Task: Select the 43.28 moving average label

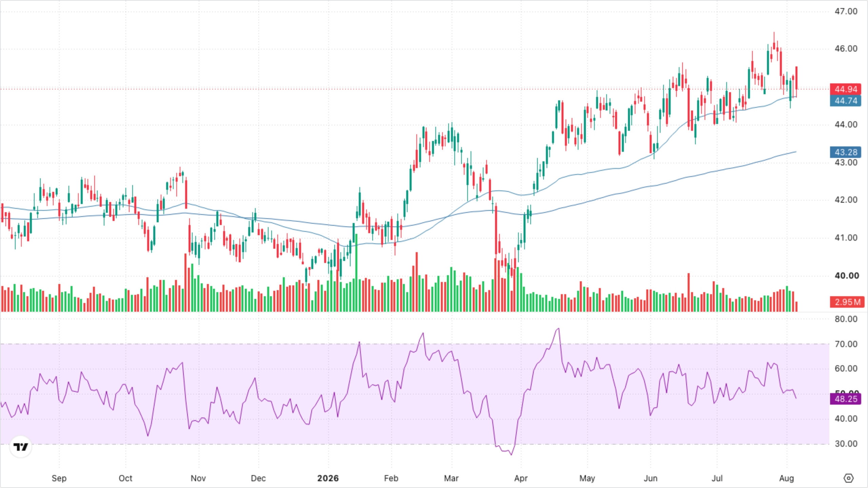Action: click(846, 152)
